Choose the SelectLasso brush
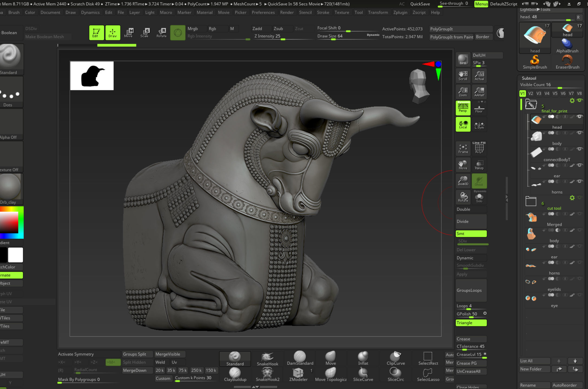This screenshot has width=588, height=389. (428, 375)
